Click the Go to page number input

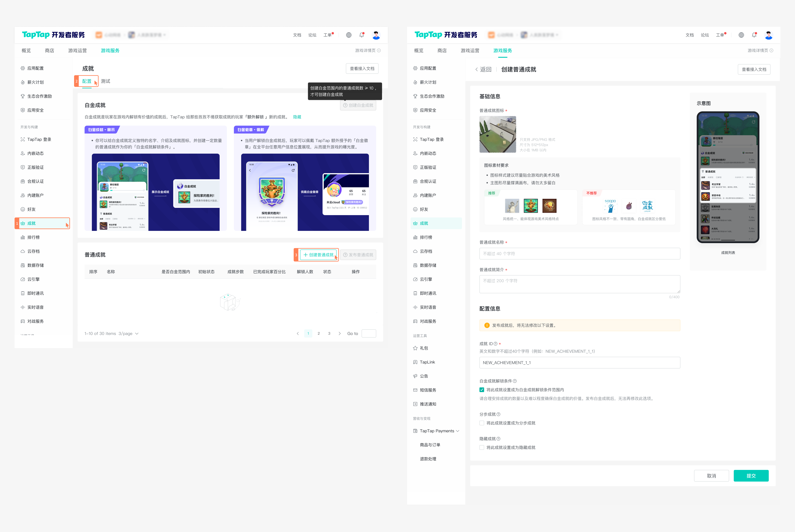pyautogui.click(x=369, y=333)
